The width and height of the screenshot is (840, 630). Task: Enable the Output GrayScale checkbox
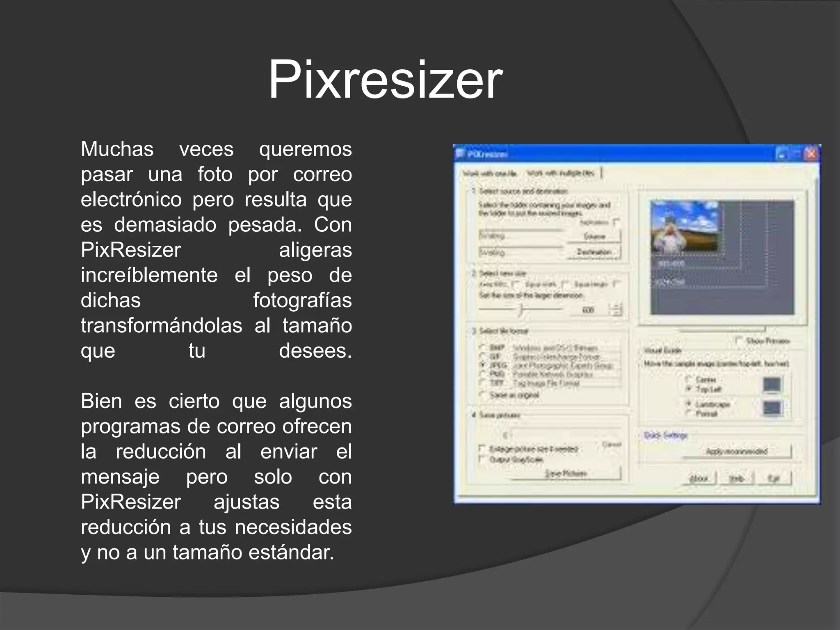(x=483, y=459)
